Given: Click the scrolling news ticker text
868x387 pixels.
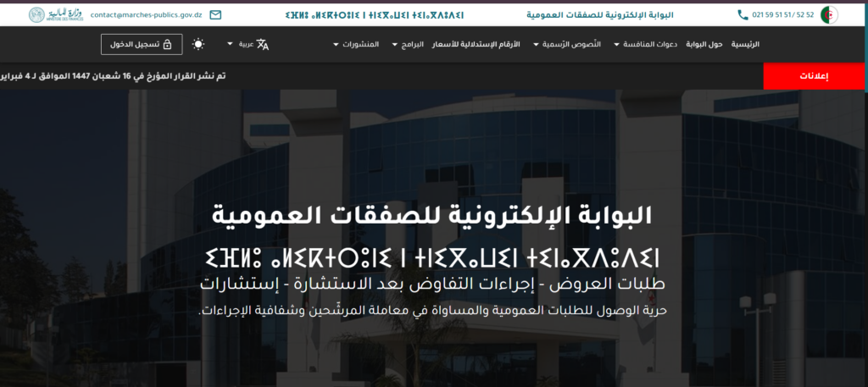Looking at the screenshot, I should click(113, 76).
